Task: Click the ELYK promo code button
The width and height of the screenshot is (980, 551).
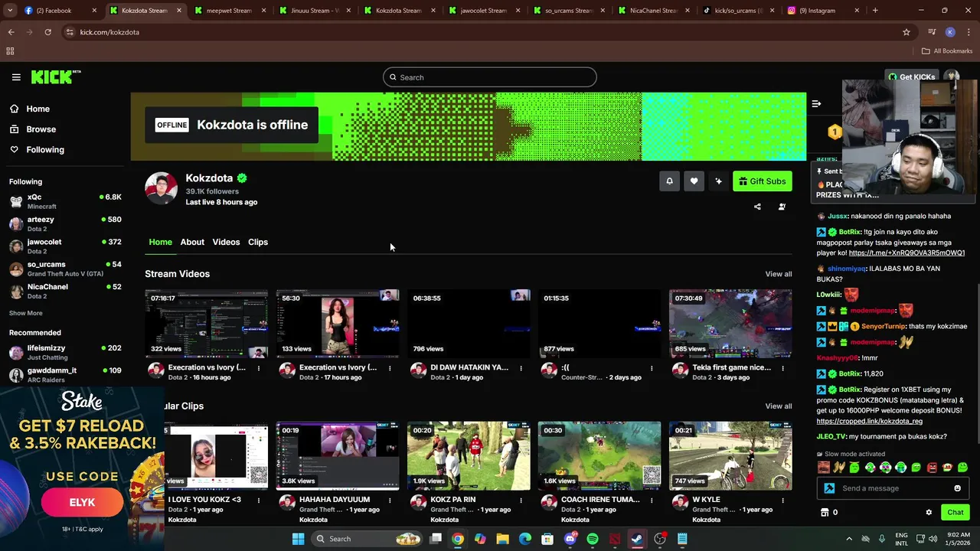Action: click(82, 503)
